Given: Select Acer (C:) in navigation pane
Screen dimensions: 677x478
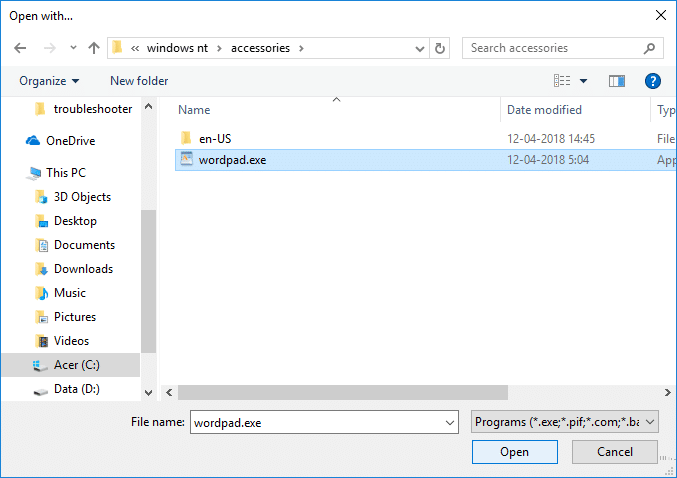Looking at the screenshot, I should coord(76,365).
